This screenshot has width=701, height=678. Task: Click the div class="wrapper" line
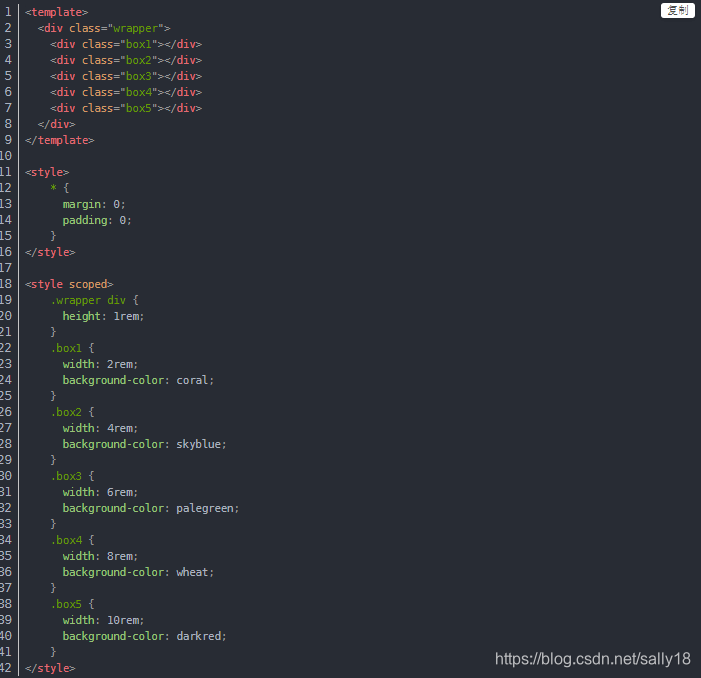[x=104, y=28]
